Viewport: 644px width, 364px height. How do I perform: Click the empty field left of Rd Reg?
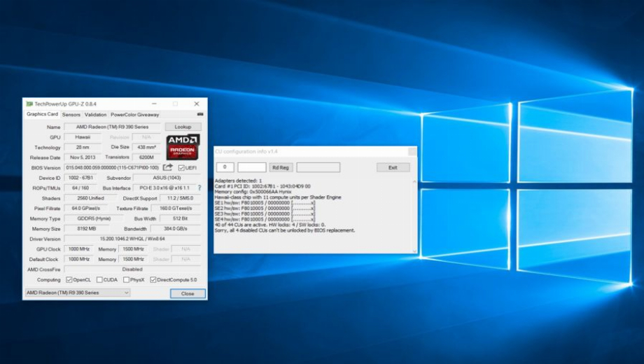252,167
